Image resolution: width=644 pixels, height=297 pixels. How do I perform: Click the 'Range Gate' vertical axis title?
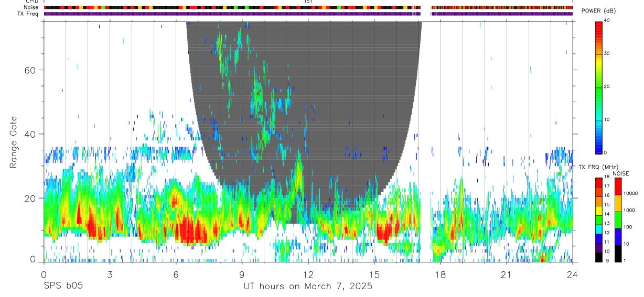13,142
